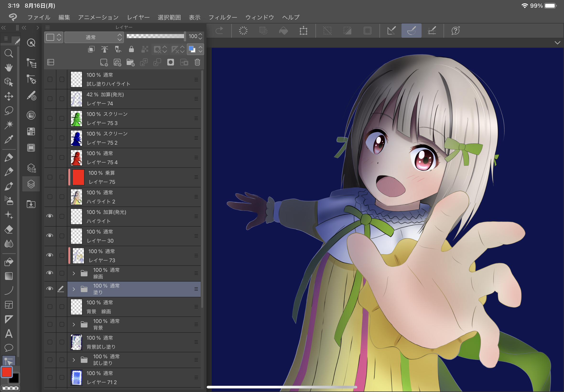
Task: Open the フィルター menu
Action: tap(223, 17)
